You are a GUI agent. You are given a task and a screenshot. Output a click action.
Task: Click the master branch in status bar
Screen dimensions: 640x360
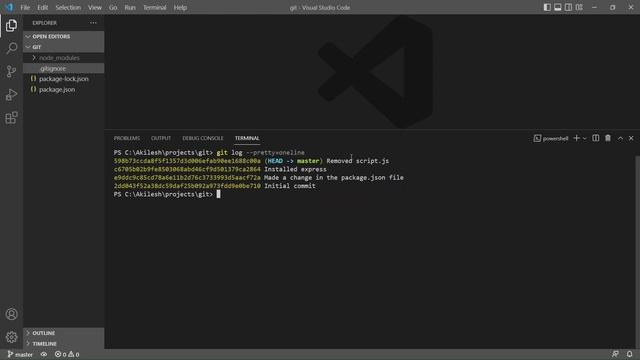tap(20, 354)
